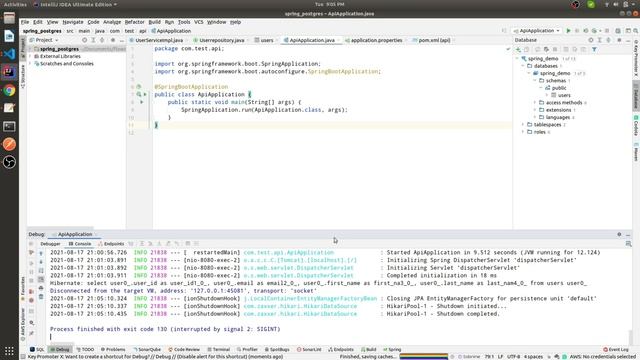640x360 pixels.
Task: Open Event Log button
Action: 616,349
